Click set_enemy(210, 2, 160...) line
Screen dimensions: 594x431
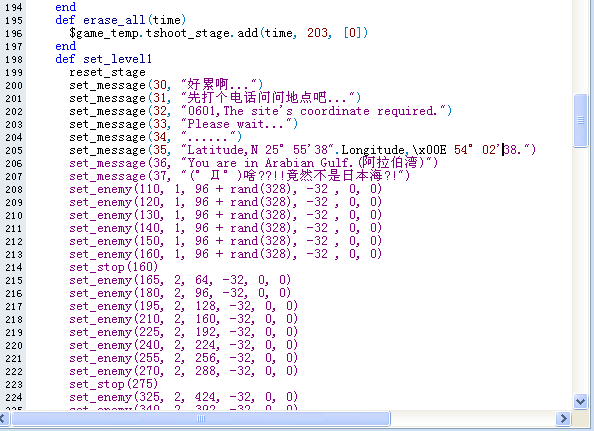click(x=183, y=319)
